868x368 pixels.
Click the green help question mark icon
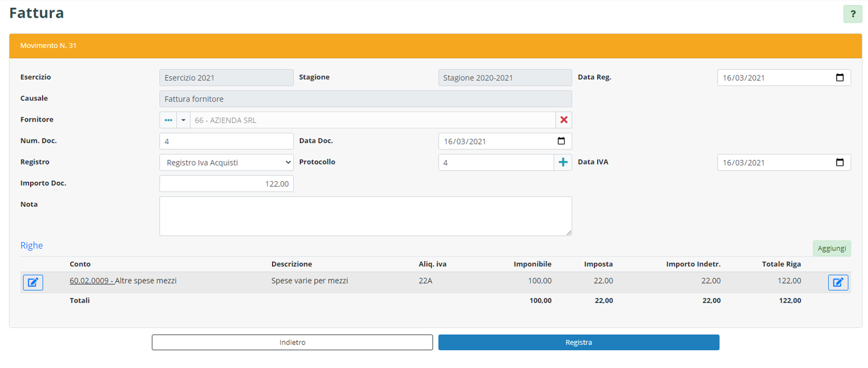tap(852, 14)
